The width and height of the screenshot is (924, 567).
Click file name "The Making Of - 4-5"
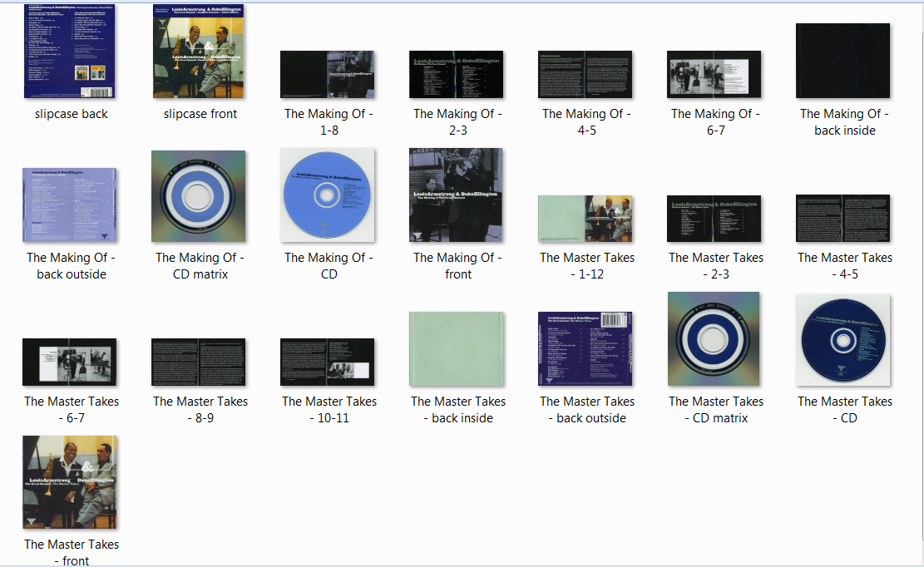coord(587,122)
